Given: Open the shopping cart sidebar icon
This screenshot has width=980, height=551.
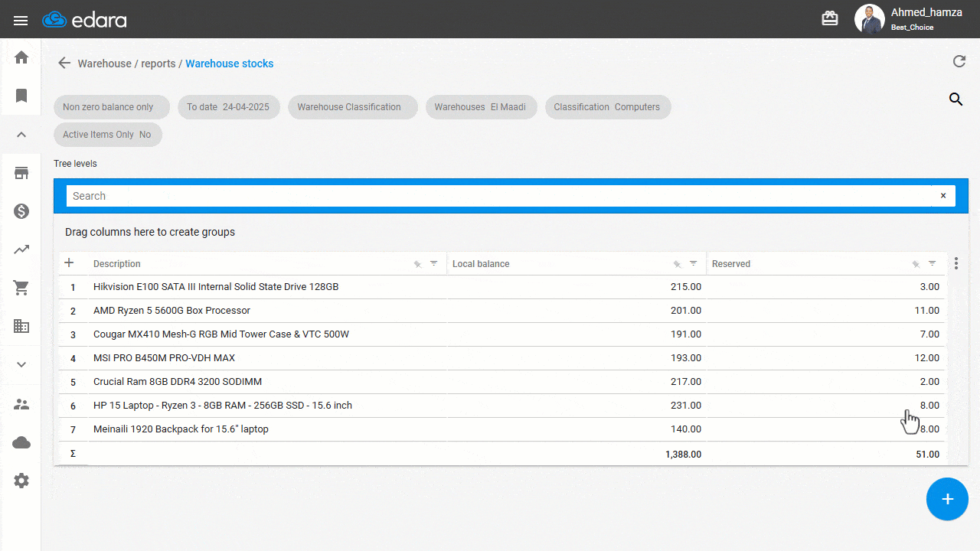Looking at the screenshot, I should click(21, 288).
